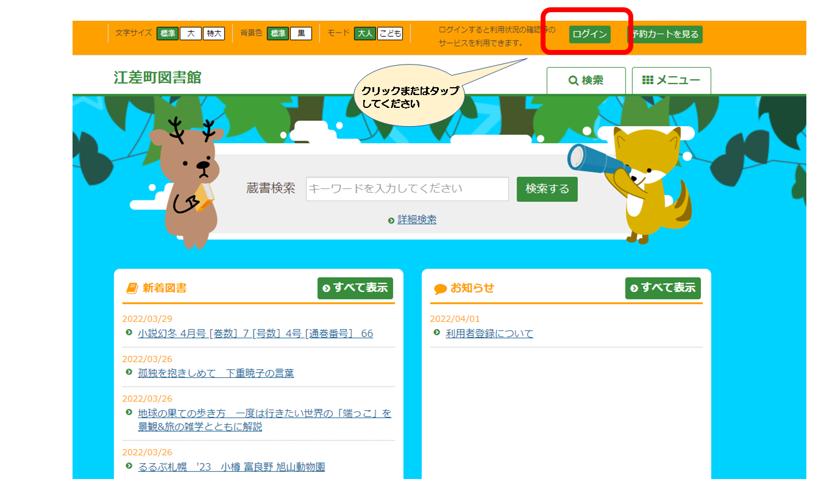Show all 新着図書 with すべて表示
The height and width of the screenshot is (504, 835).
355,288
